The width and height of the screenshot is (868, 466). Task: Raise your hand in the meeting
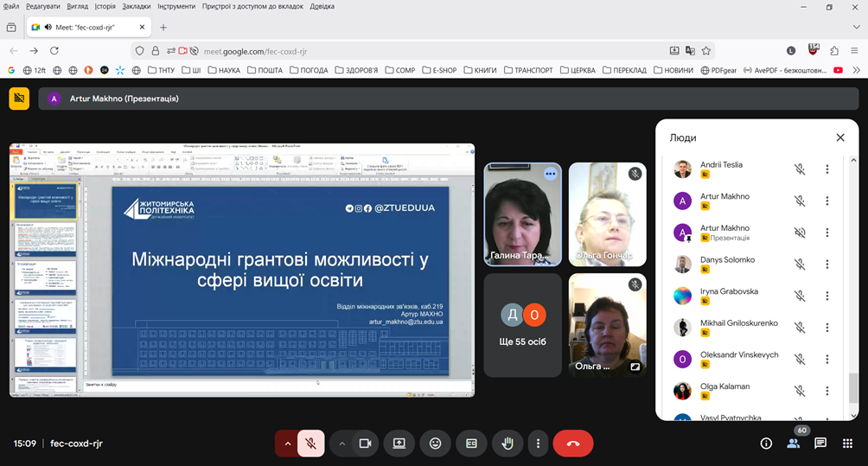507,444
